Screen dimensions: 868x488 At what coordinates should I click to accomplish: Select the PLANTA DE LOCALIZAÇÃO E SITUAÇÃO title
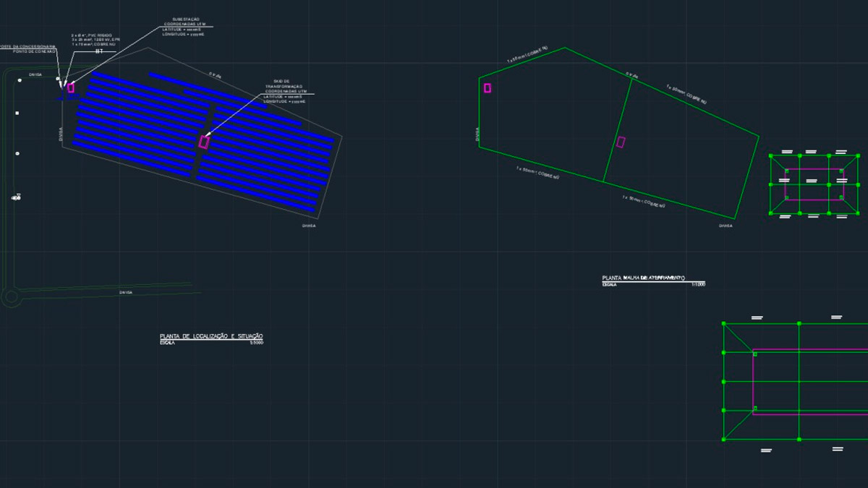pyautogui.click(x=211, y=336)
